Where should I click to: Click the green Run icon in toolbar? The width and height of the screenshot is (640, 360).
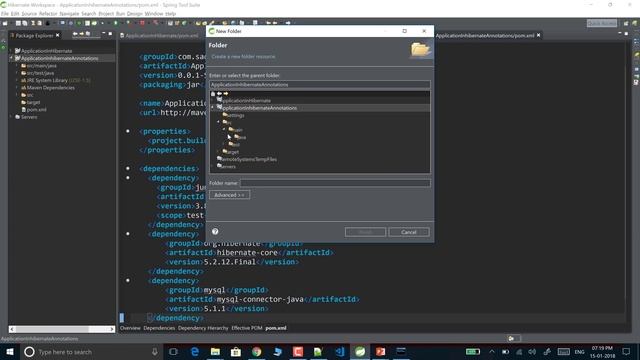[x=116, y=23]
